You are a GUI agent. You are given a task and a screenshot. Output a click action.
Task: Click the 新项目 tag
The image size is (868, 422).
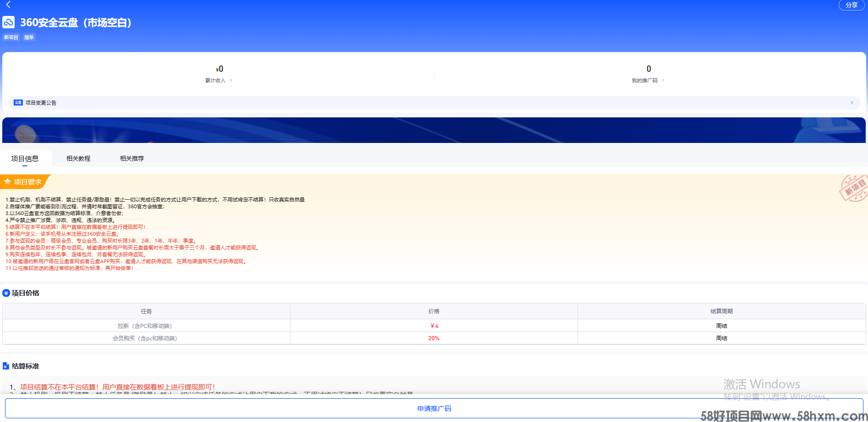(11, 37)
